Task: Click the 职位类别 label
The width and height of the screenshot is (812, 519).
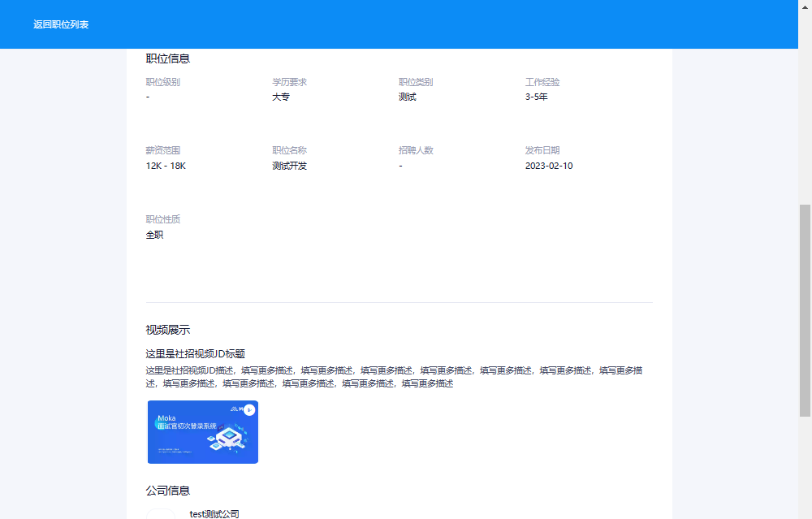Action: [416, 82]
